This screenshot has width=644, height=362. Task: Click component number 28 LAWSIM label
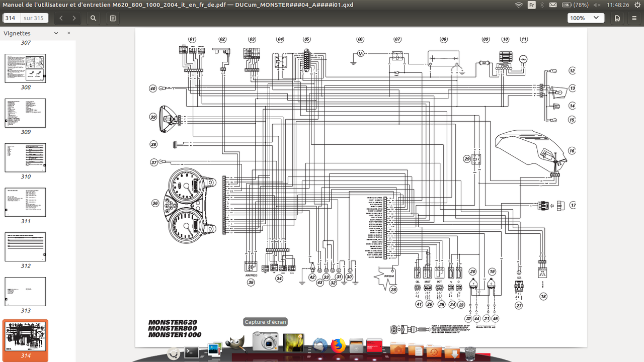pyautogui.click(x=393, y=290)
